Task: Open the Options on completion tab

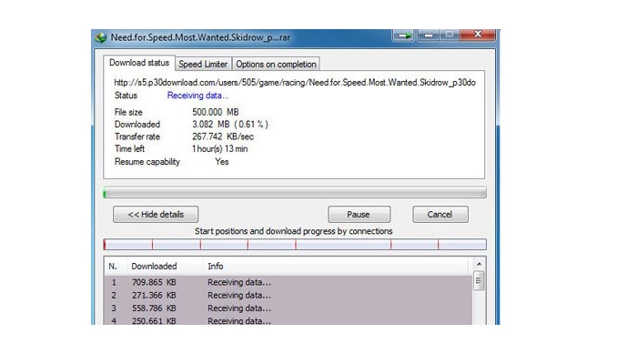Action: click(x=276, y=65)
